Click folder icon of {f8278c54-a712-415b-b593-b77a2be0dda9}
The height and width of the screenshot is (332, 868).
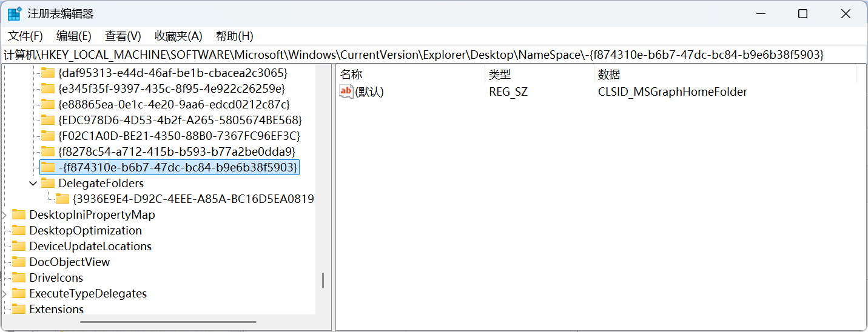click(x=47, y=151)
